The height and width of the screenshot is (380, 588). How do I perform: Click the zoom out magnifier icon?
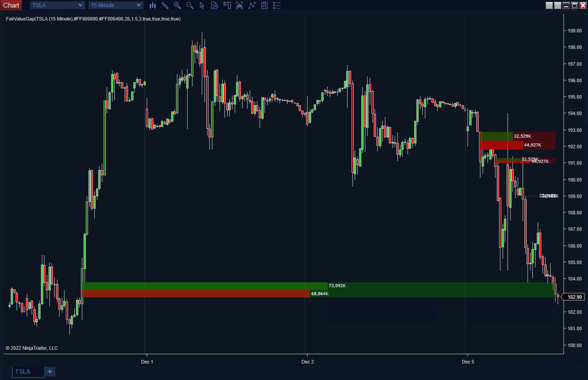point(190,5)
